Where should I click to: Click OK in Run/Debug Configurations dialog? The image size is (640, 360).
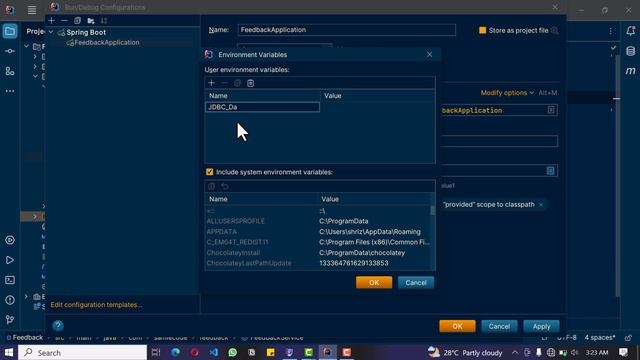pos(457,326)
